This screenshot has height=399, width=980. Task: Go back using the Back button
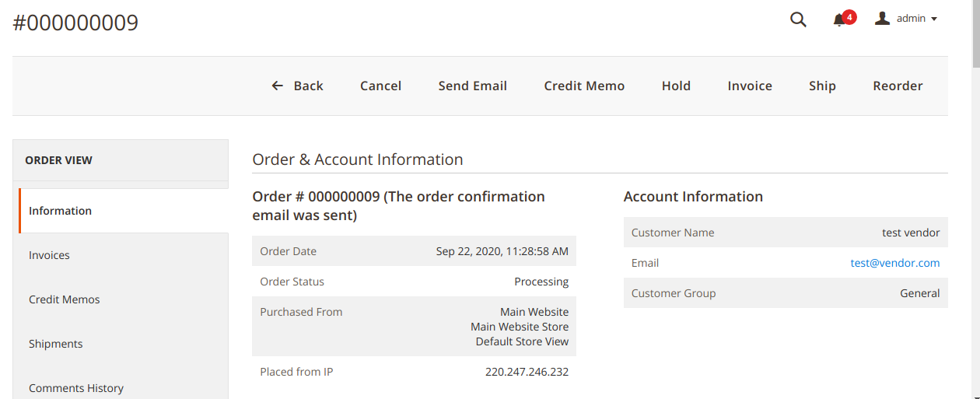pos(297,86)
